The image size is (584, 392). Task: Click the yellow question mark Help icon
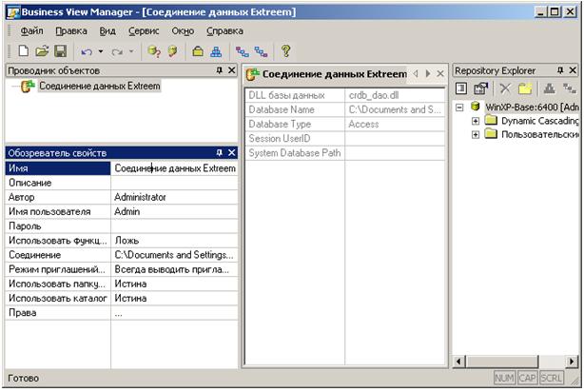284,50
